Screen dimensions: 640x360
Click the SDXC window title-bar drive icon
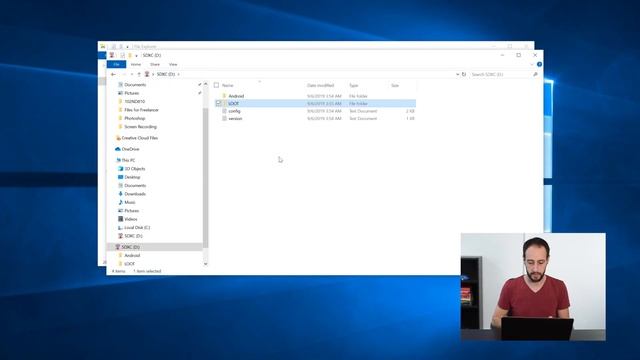[112, 56]
